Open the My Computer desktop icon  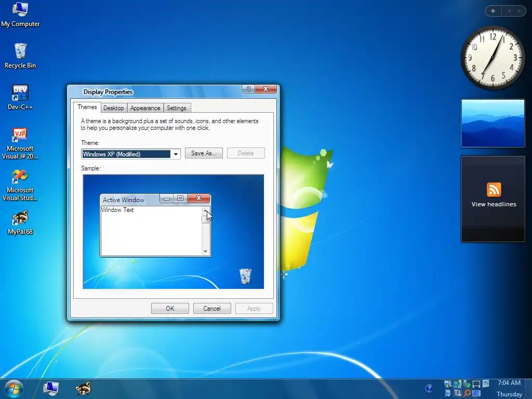pyautogui.click(x=20, y=15)
